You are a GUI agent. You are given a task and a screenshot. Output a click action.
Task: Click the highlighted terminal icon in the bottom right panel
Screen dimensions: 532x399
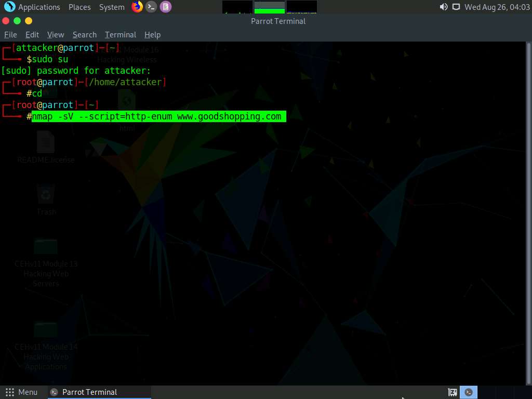(469, 393)
